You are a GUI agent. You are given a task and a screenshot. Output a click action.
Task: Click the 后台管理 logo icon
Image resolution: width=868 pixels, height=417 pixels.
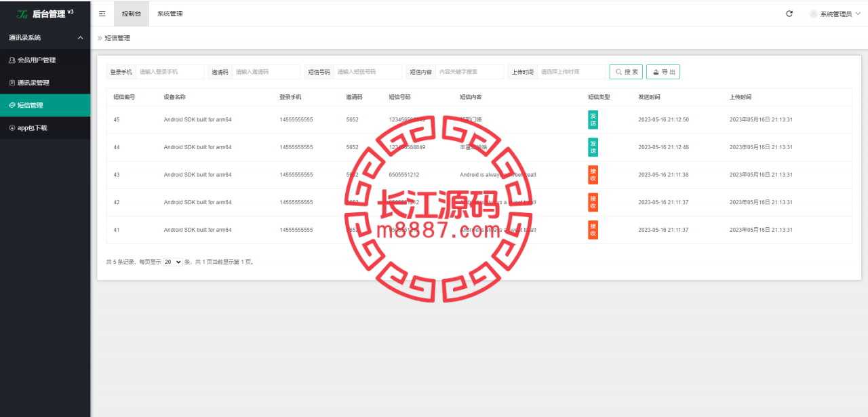point(22,14)
